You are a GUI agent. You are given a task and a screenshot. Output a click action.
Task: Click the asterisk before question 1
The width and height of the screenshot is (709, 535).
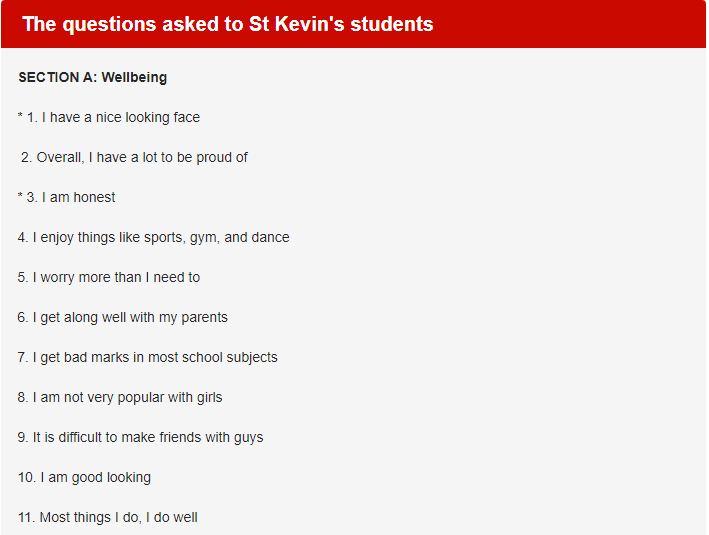pos(20,116)
